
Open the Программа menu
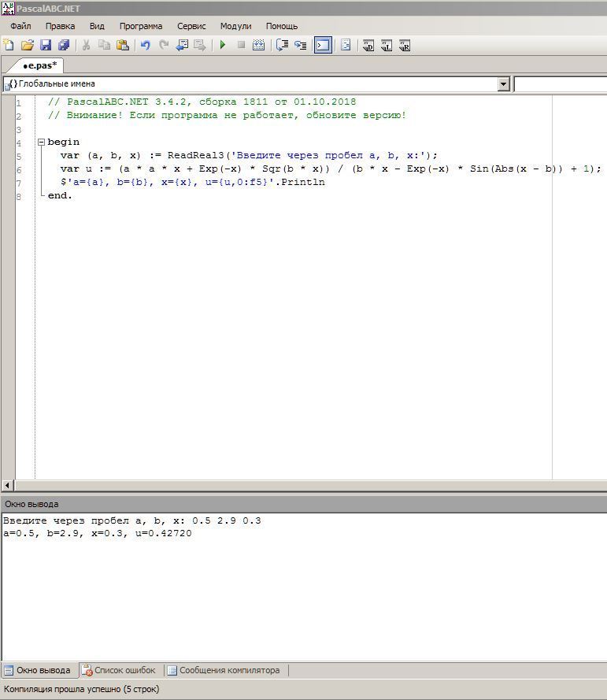click(x=141, y=26)
